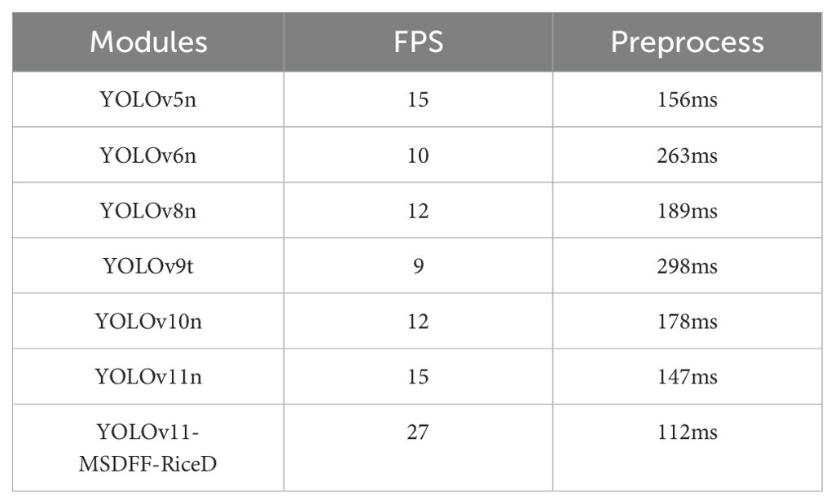The height and width of the screenshot is (504, 835).
Task: Click the FPS column header
Action: pos(418,42)
